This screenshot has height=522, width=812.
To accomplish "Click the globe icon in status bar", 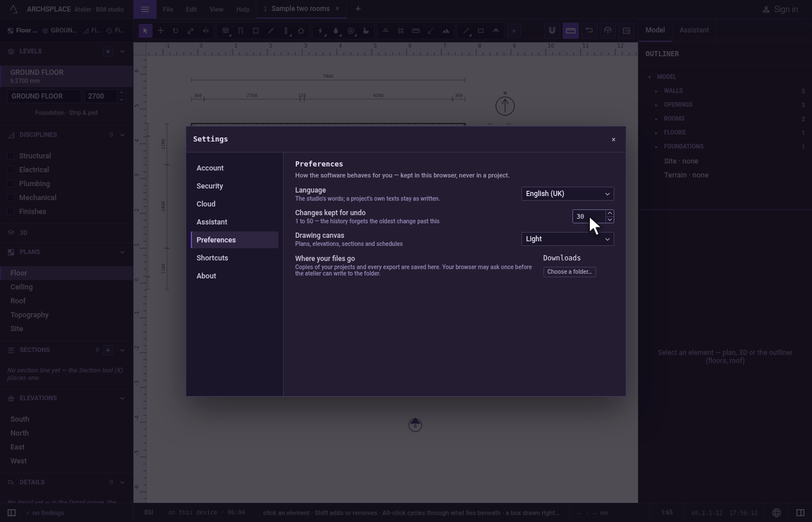I will pos(777,513).
